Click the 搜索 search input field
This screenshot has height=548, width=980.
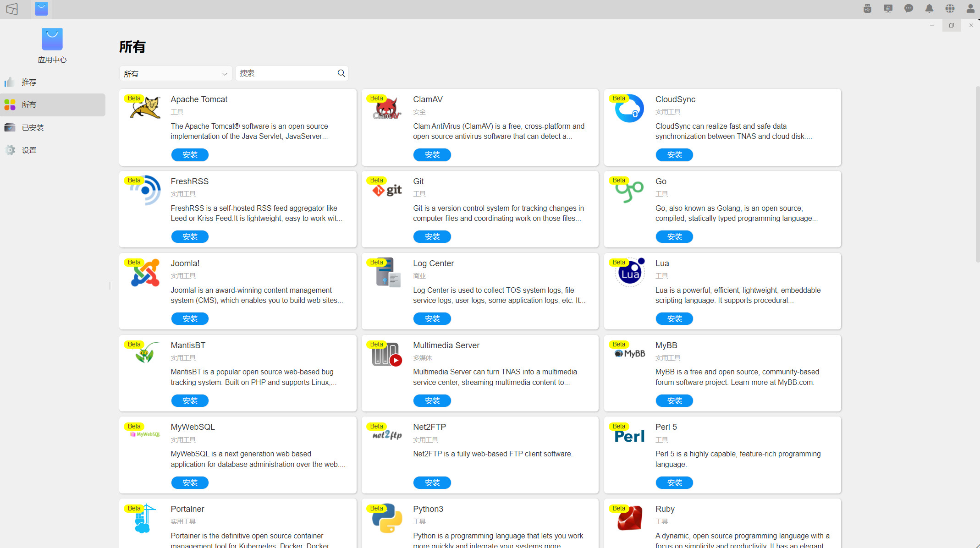click(292, 73)
